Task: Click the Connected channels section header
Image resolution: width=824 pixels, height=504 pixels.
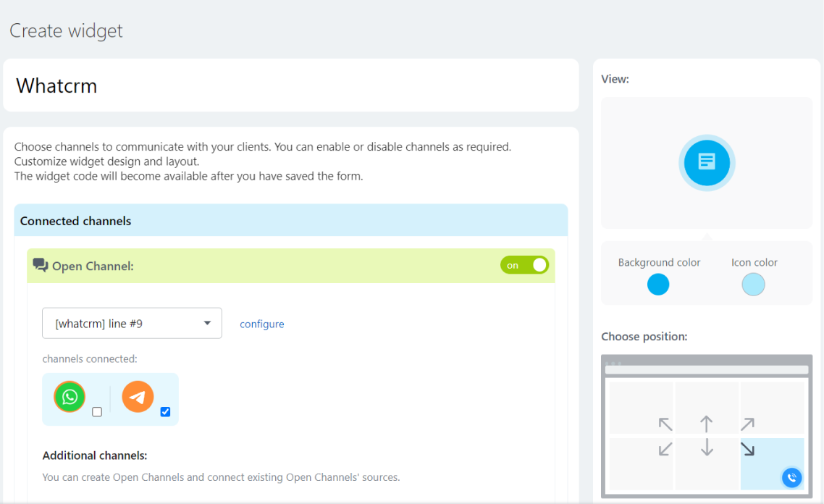Action: pos(290,221)
